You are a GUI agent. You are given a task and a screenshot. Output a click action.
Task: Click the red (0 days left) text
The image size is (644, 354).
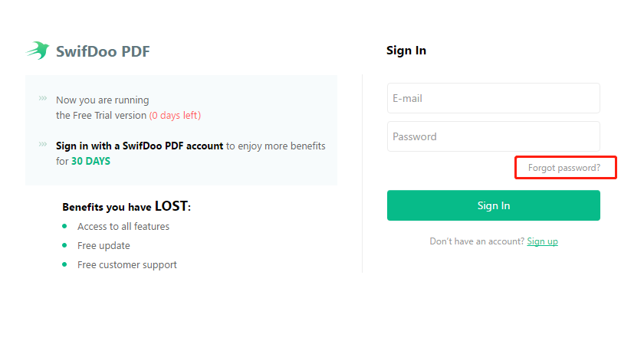click(175, 116)
